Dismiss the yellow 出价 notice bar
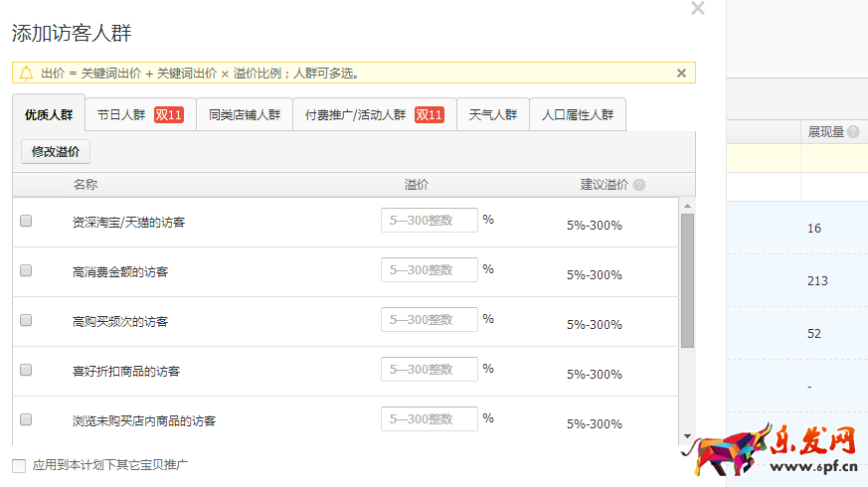The width and height of the screenshot is (868, 487). tap(681, 73)
